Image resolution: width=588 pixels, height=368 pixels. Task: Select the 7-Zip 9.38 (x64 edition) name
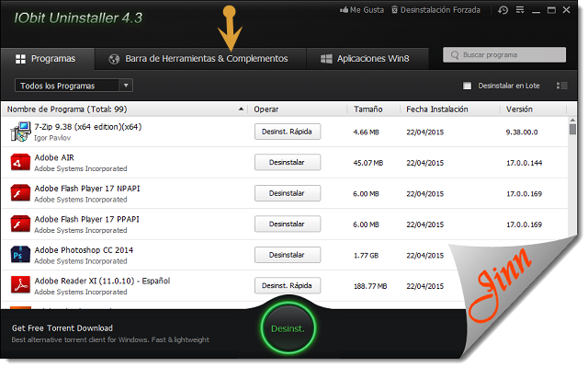click(88, 127)
